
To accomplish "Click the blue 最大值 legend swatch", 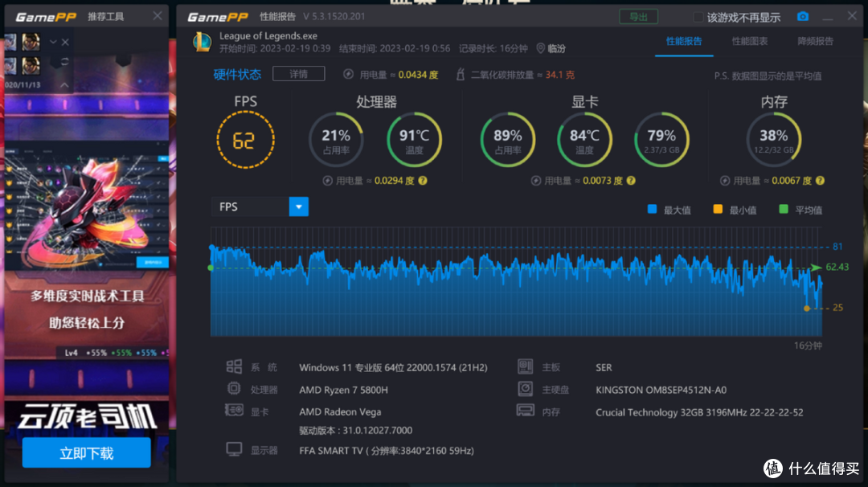I will pyautogui.click(x=652, y=209).
